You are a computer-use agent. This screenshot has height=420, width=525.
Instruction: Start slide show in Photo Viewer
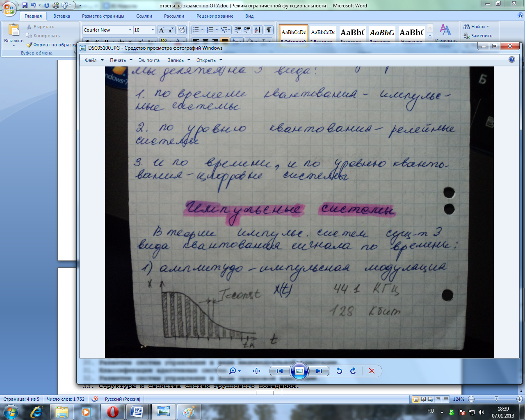point(299,371)
